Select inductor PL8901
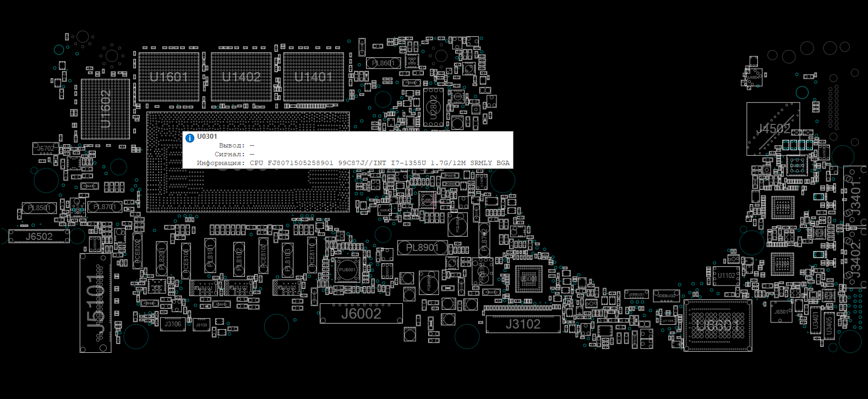This screenshot has width=868, height=399. pyautogui.click(x=422, y=248)
